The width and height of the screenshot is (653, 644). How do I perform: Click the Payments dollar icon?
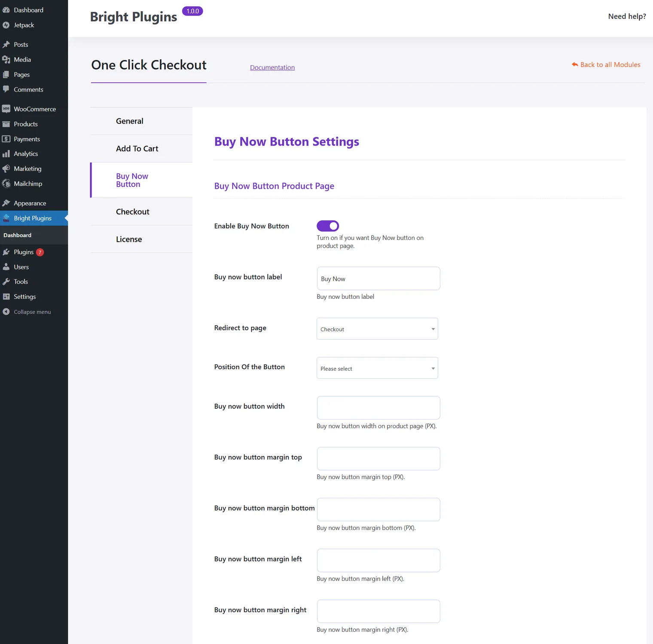pyautogui.click(x=6, y=139)
